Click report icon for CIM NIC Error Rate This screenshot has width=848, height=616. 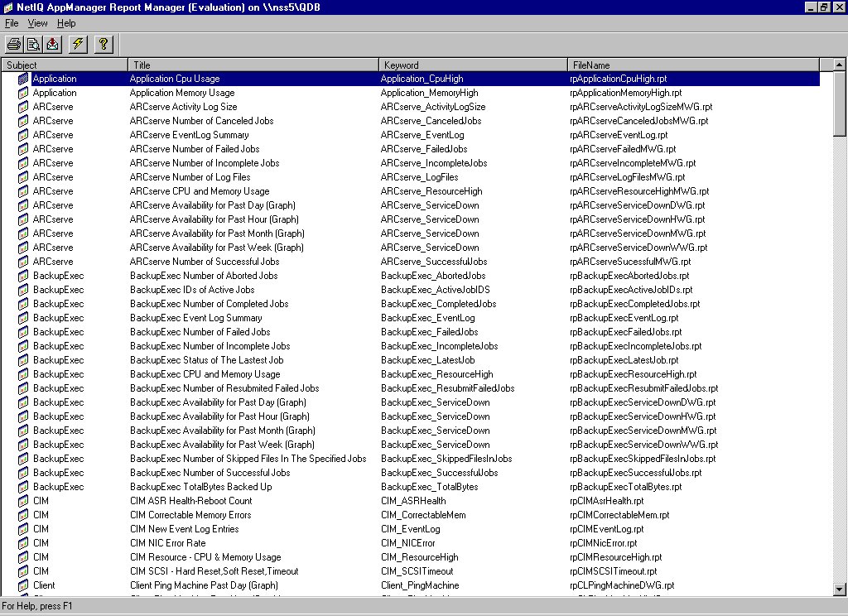pos(22,543)
